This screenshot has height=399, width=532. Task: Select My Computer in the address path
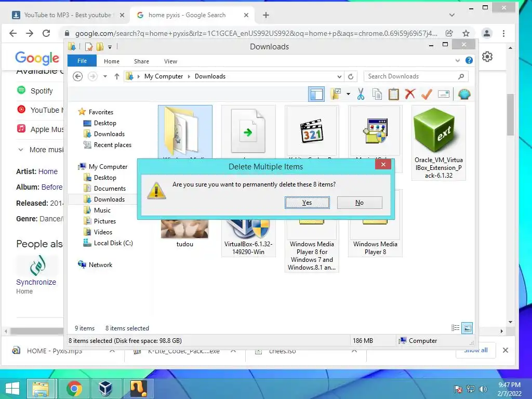[x=164, y=76]
